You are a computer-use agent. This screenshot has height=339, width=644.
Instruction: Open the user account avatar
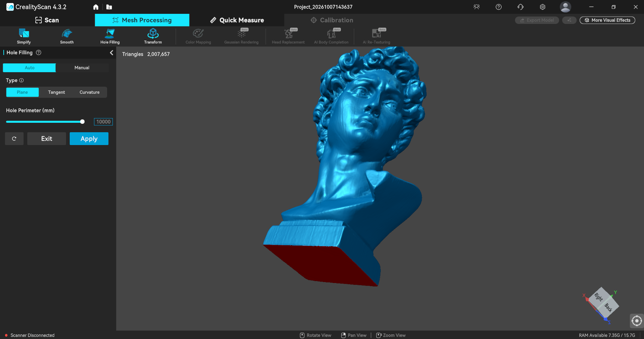(565, 7)
